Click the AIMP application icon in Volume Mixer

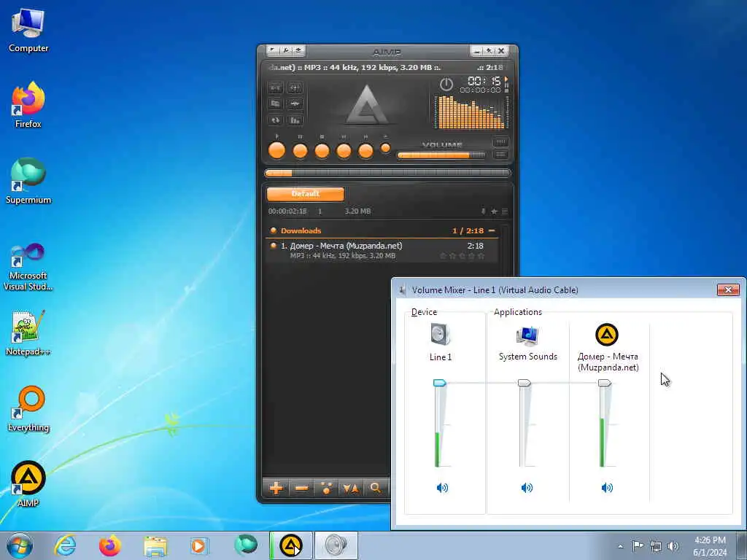coord(607,334)
